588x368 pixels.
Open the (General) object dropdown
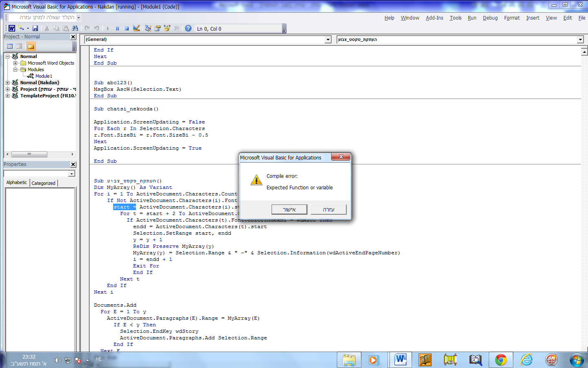(328, 40)
